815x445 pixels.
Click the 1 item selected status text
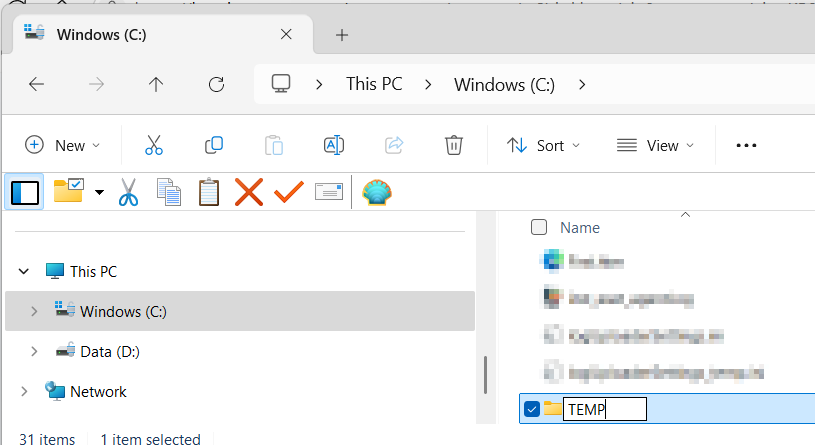(x=150, y=439)
